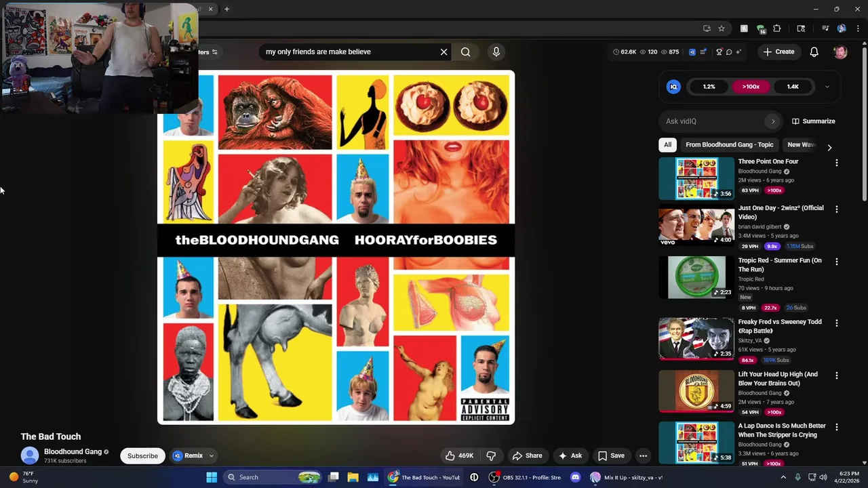This screenshot has height=488, width=868.
Task: Start voice search with microphone icon
Action: click(496, 52)
